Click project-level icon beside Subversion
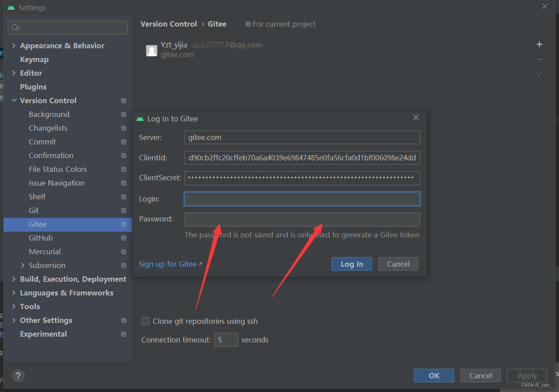This screenshot has height=392, width=559. click(124, 265)
